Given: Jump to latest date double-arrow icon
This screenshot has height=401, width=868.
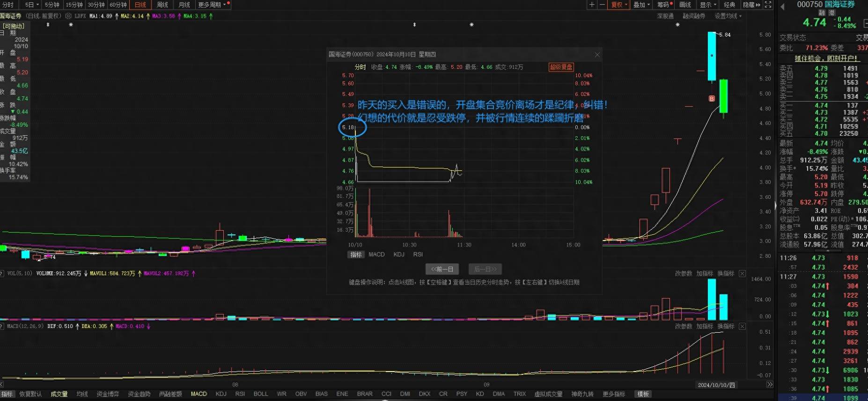Looking at the screenshot, I should click(770, 385).
